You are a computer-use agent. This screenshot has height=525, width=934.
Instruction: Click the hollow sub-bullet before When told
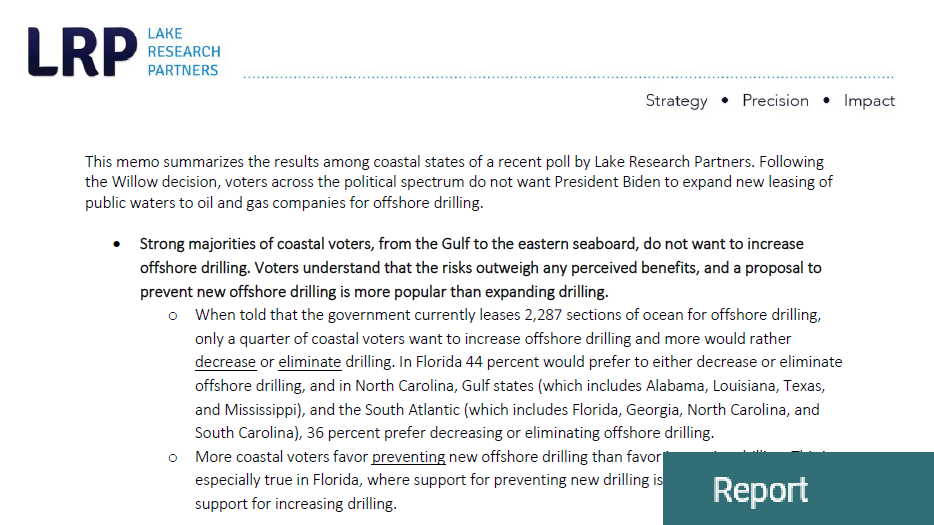click(x=173, y=316)
